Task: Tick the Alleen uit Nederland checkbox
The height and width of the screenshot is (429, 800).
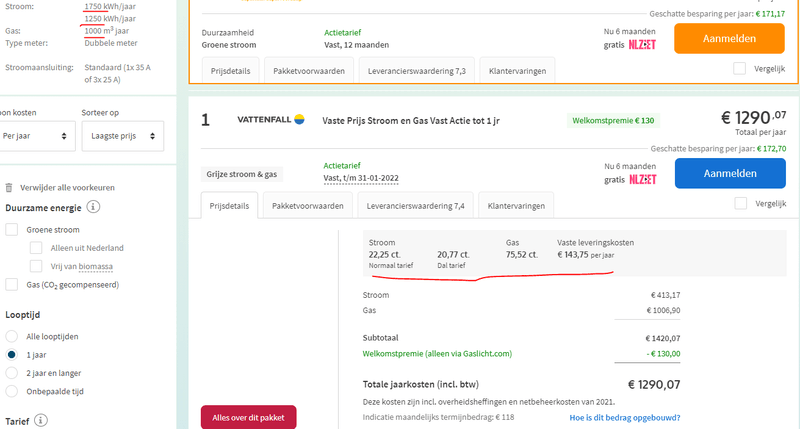Action: [36, 248]
